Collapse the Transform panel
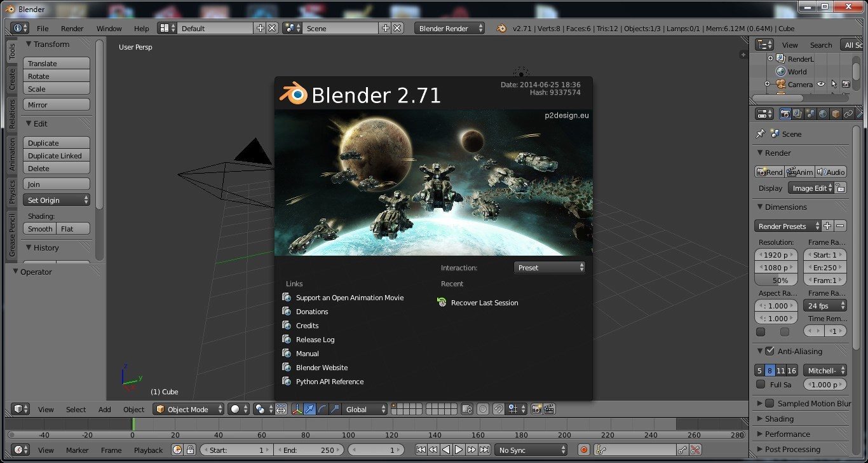The image size is (868, 463). coord(29,44)
